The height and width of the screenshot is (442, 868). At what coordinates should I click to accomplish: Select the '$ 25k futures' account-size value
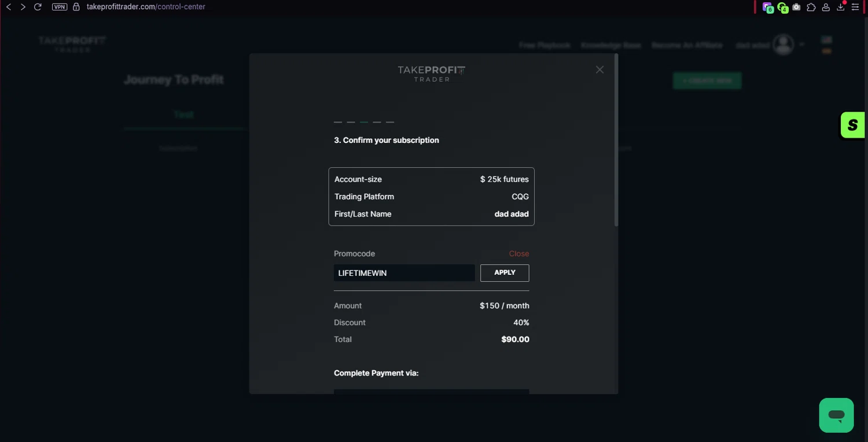tap(505, 179)
